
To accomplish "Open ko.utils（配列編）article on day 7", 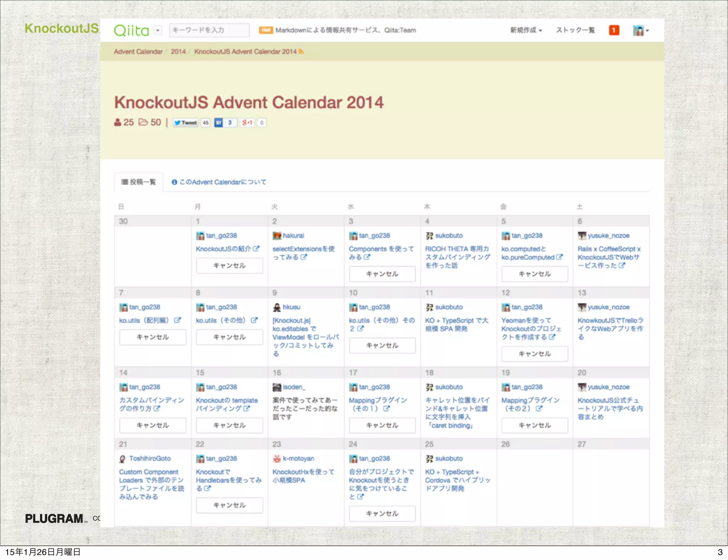I will coord(150,320).
